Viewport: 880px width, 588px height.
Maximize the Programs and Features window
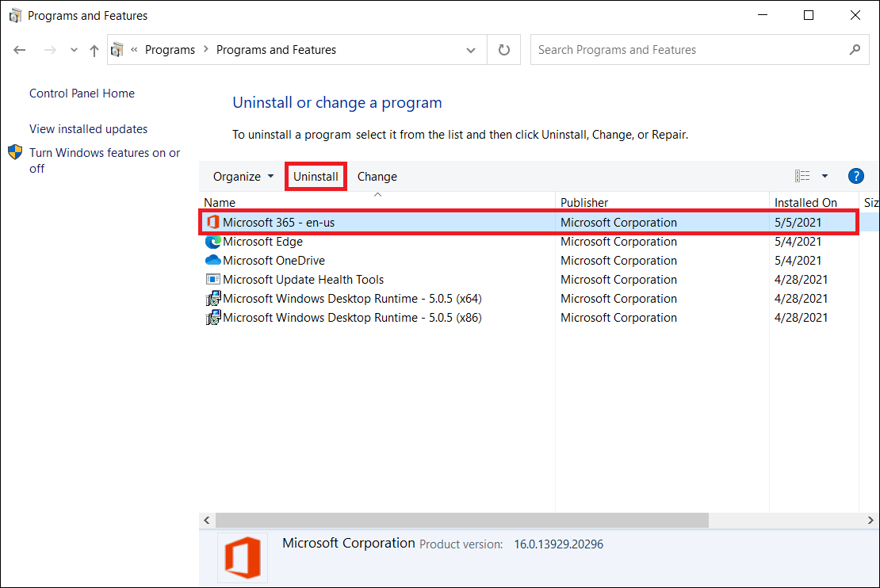point(808,15)
